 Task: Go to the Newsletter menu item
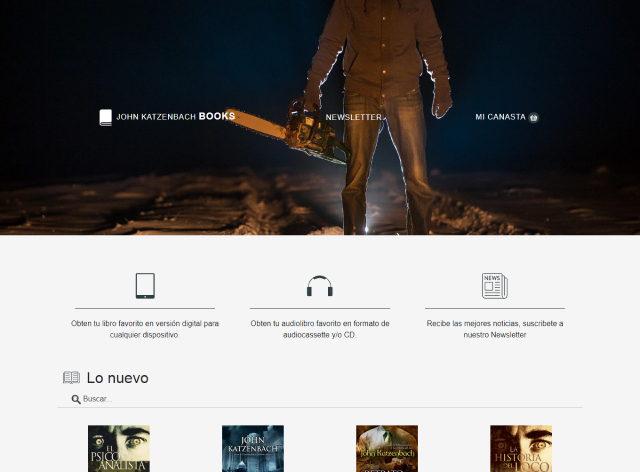point(353,117)
